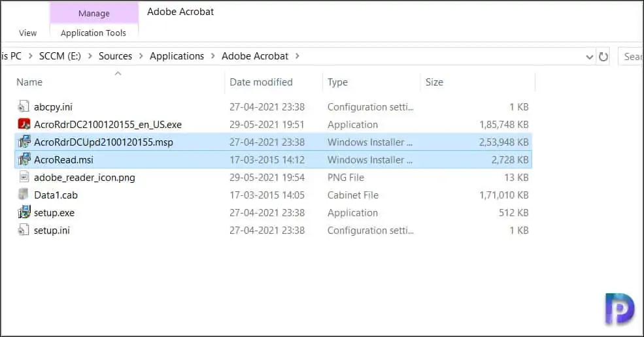Select the abcpy.ini file icon
Image resolution: width=644 pixels, height=337 pixels.
(24, 106)
